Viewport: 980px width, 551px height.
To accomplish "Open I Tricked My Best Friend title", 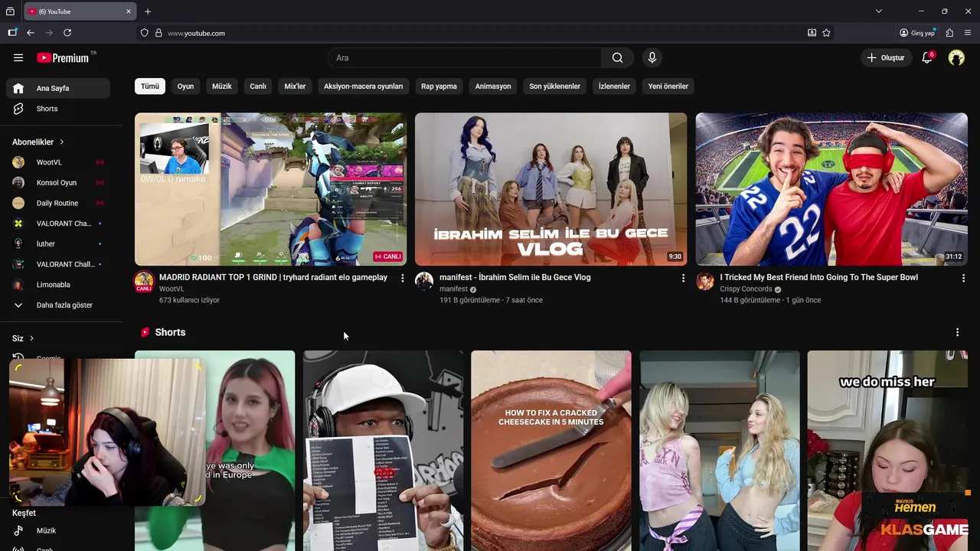I will coord(818,277).
